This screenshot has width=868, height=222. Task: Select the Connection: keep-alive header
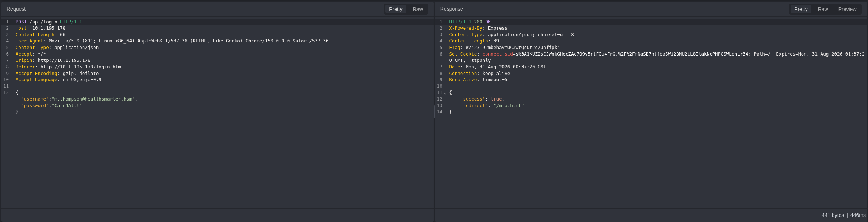click(480, 74)
